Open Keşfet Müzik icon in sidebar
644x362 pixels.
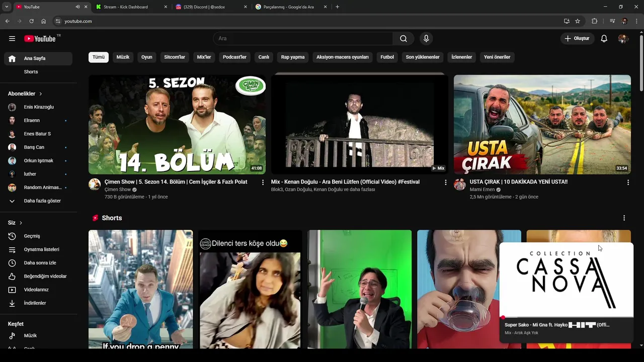point(12,336)
